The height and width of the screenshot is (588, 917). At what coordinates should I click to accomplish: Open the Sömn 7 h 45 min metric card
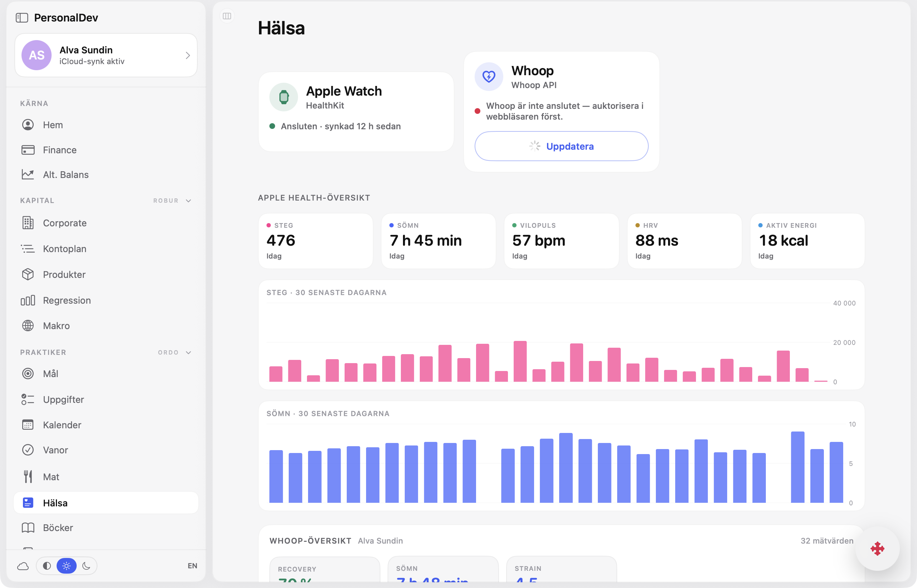(x=438, y=241)
